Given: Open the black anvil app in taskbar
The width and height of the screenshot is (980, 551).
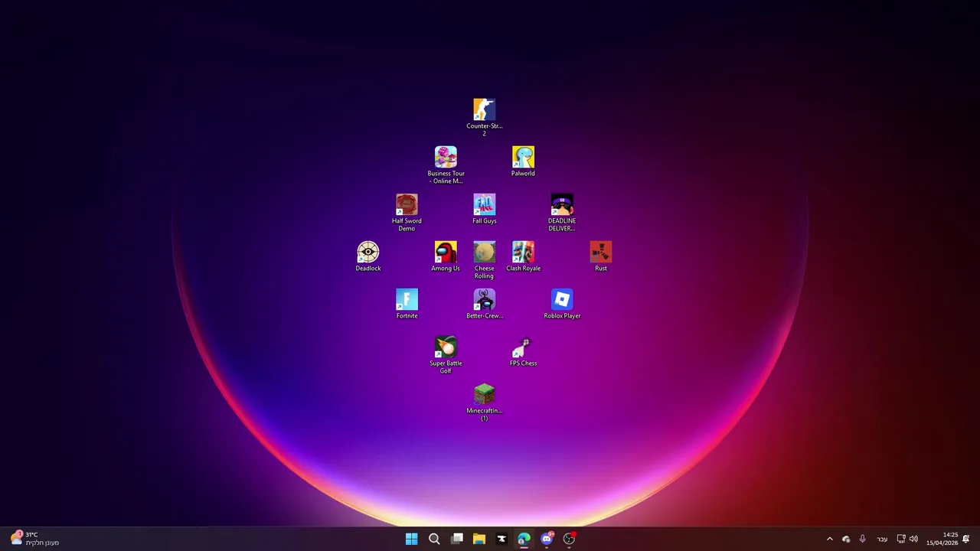Looking at the screenshot, I should 501,539.
